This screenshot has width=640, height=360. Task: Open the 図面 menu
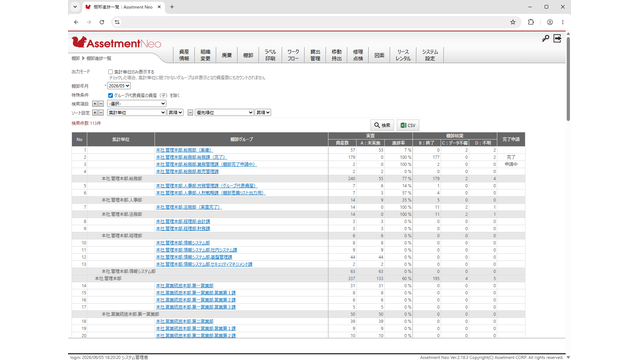pos(379,55)
